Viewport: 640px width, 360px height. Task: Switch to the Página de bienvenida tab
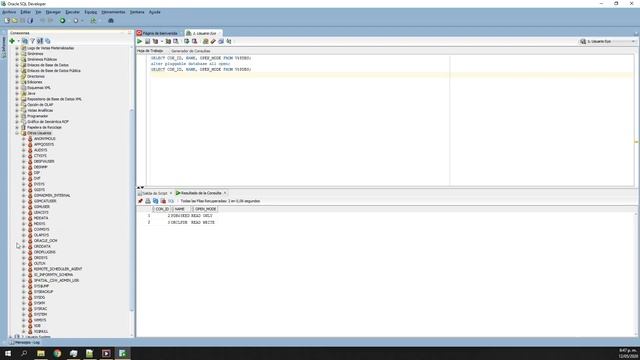point(160,33)
